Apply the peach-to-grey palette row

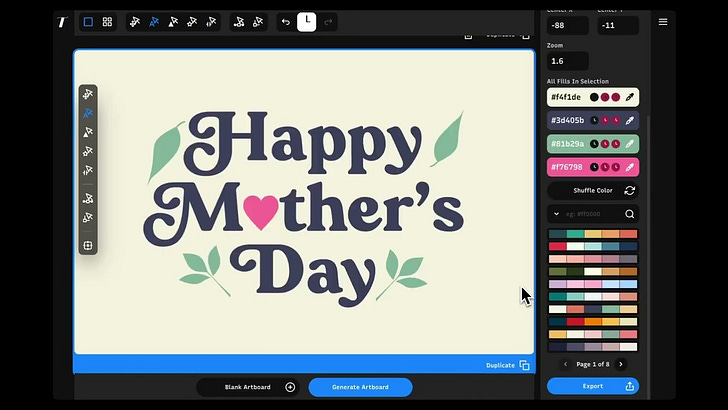pos(593,259)
